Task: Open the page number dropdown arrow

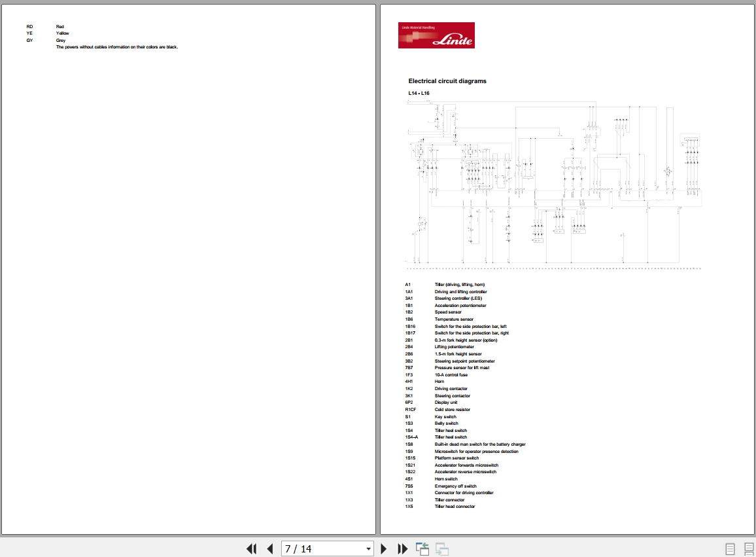Action: click(368, 548)
